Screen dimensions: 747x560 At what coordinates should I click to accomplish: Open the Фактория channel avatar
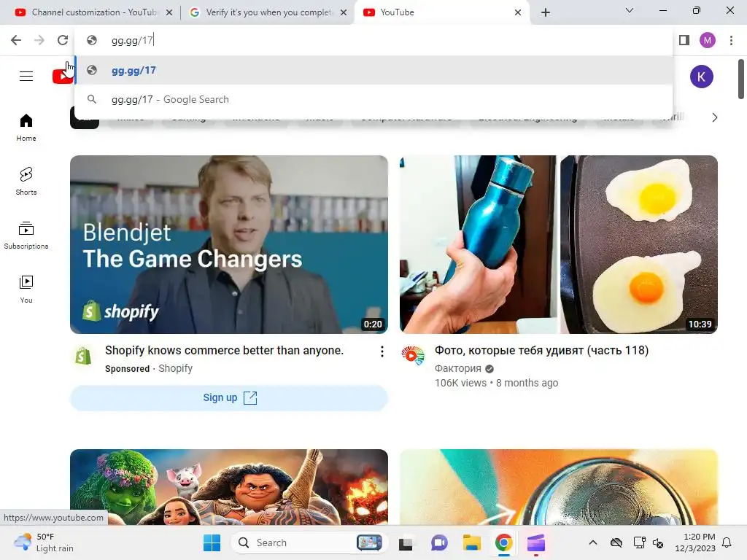(413, 356)
